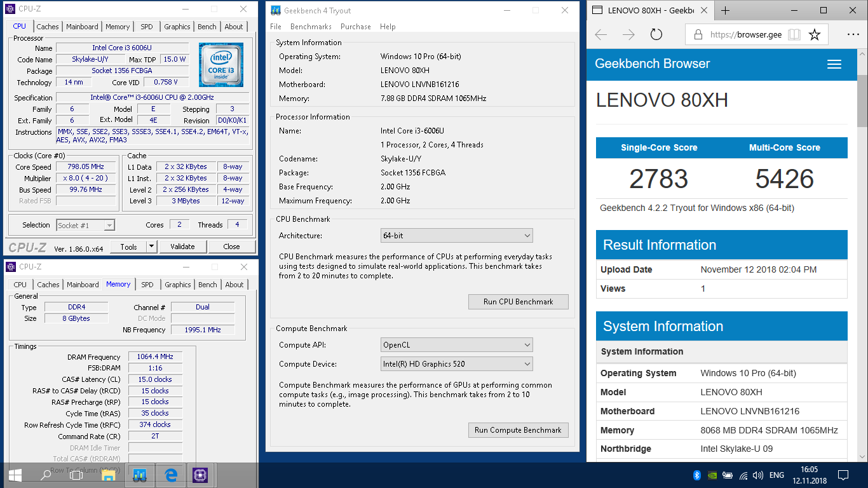Click Run CPU Benchmark button
The width and height of the screenshot is (868, 488).
(519, 302)
